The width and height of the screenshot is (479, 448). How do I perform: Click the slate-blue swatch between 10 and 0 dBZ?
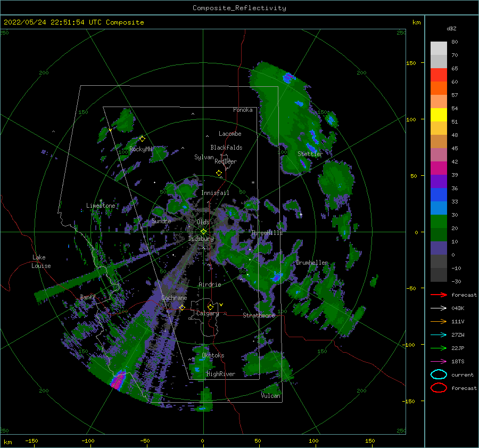[439, 248]
